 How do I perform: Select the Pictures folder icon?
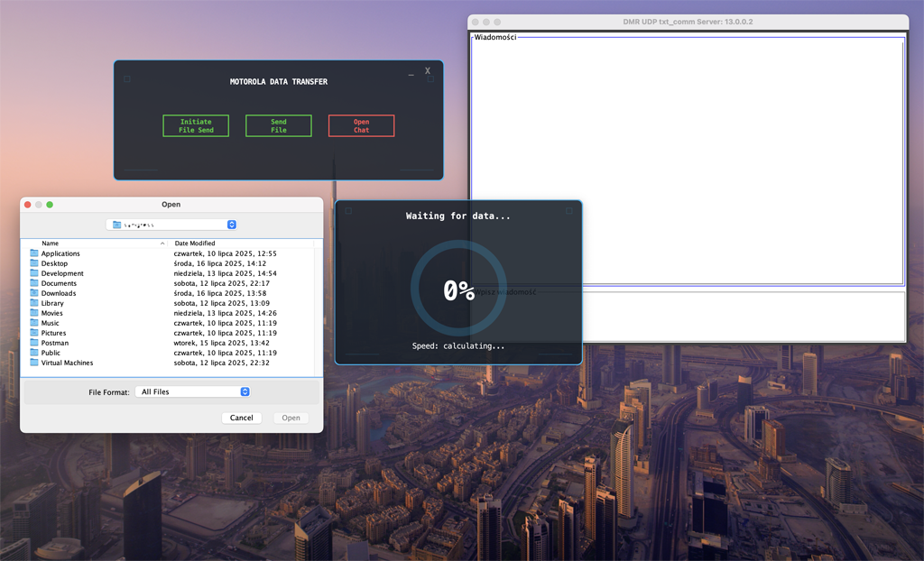[34, 333]
